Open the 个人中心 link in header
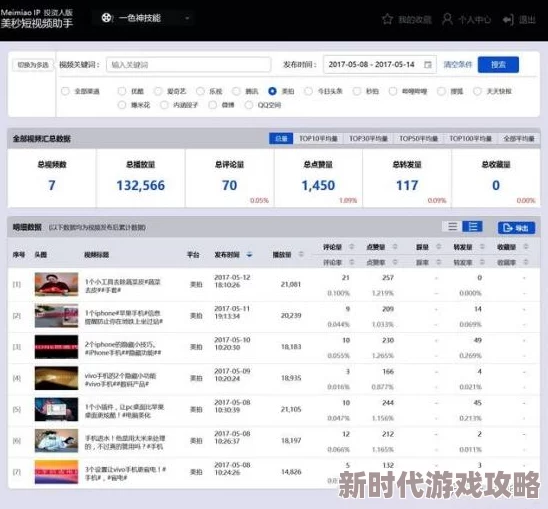 [474, 19]
